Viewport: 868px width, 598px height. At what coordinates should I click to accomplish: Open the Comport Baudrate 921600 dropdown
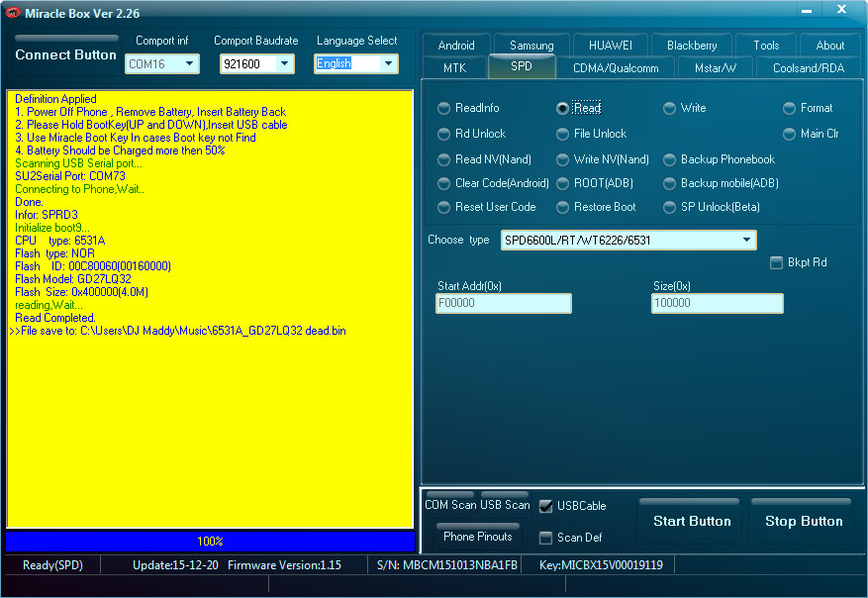(257, 64)
